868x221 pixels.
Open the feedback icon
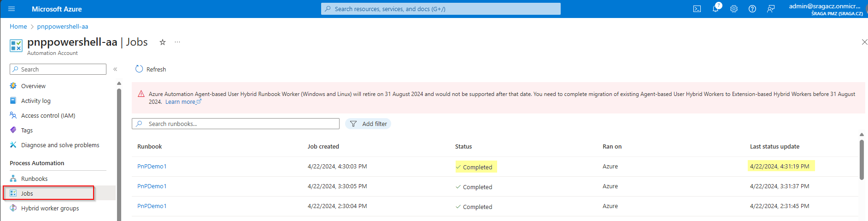771,9
